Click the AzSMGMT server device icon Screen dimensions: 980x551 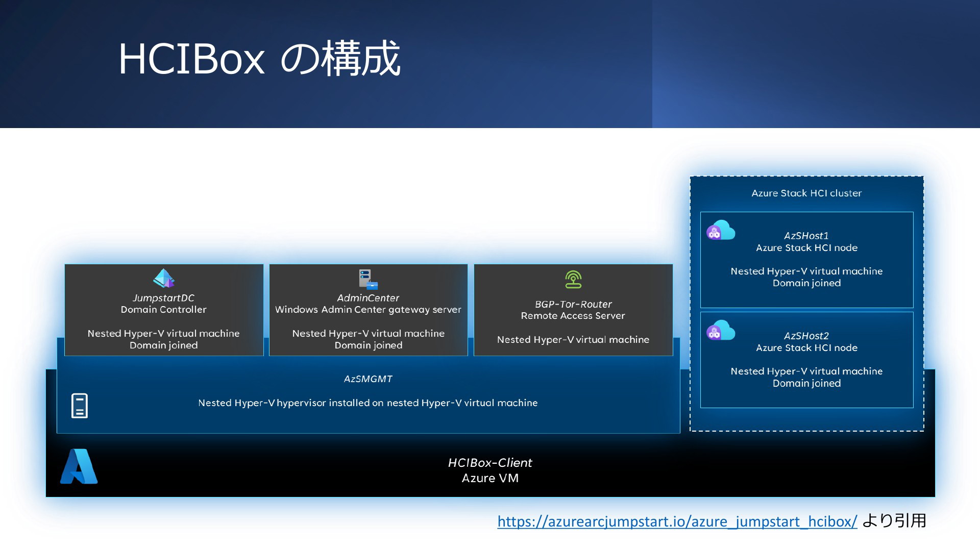click(x=80, y=406)
